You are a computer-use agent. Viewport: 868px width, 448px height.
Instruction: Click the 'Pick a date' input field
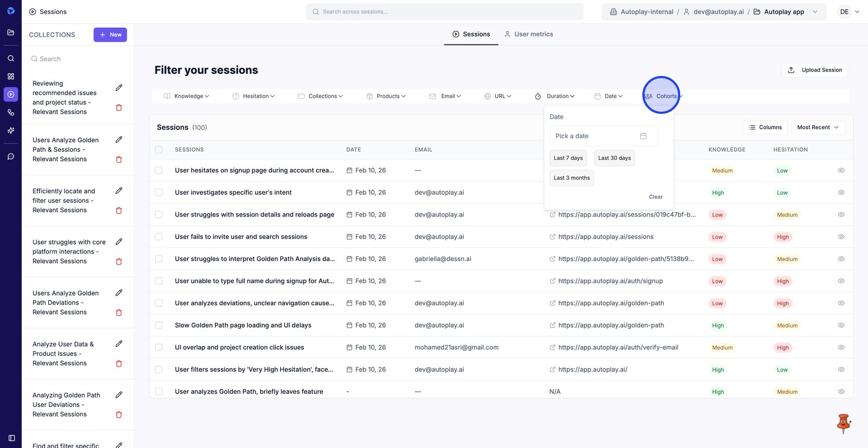pos(596,136)
